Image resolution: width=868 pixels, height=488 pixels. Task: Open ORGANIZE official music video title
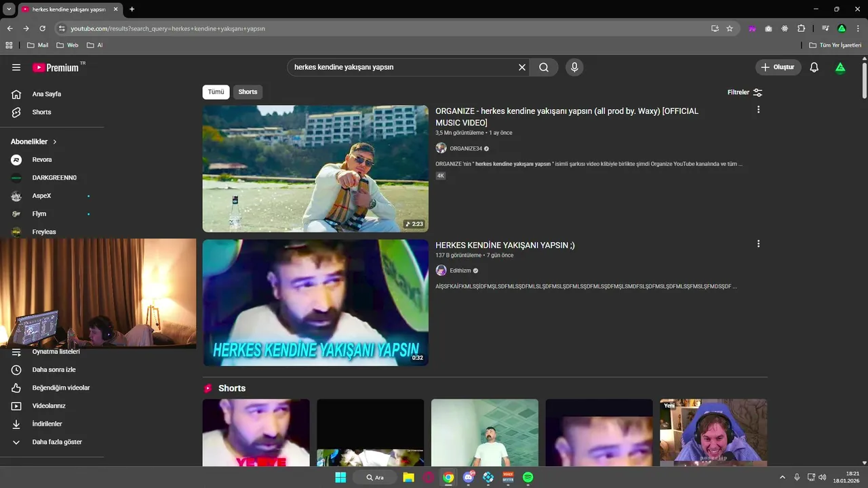coord(567,117)
